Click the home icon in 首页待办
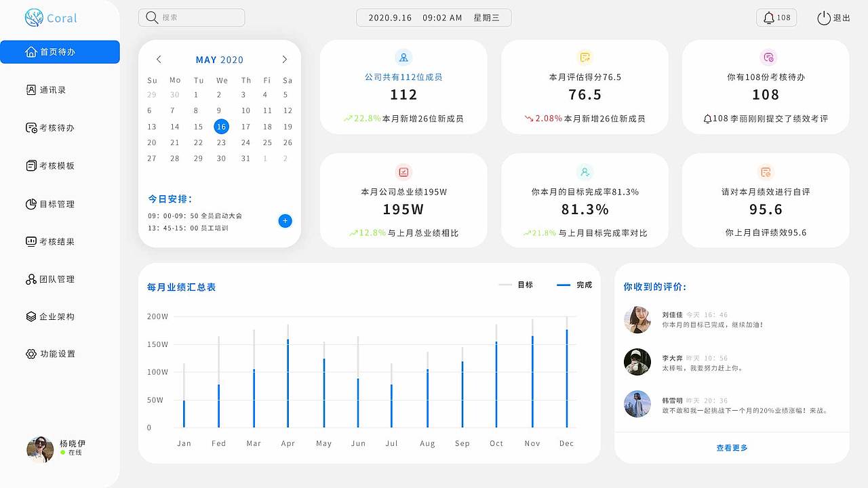Screen dimensions: 868x488 31,52
